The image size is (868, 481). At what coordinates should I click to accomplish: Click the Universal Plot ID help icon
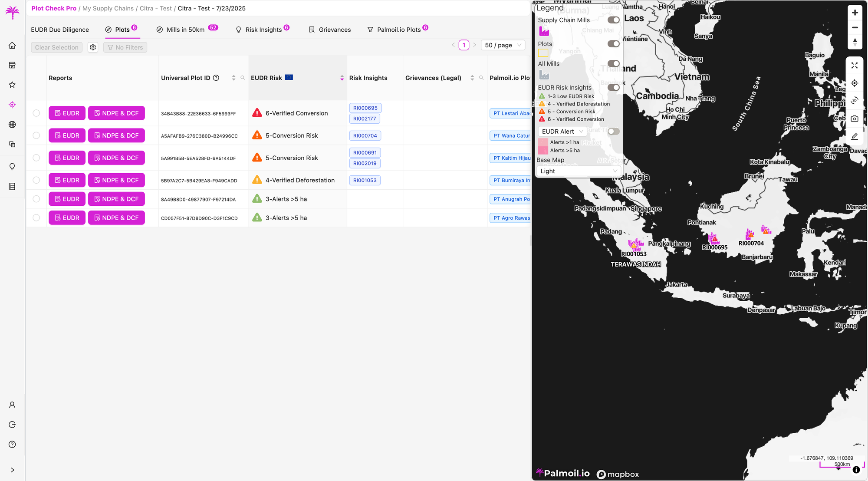click(x=216, y=78)
